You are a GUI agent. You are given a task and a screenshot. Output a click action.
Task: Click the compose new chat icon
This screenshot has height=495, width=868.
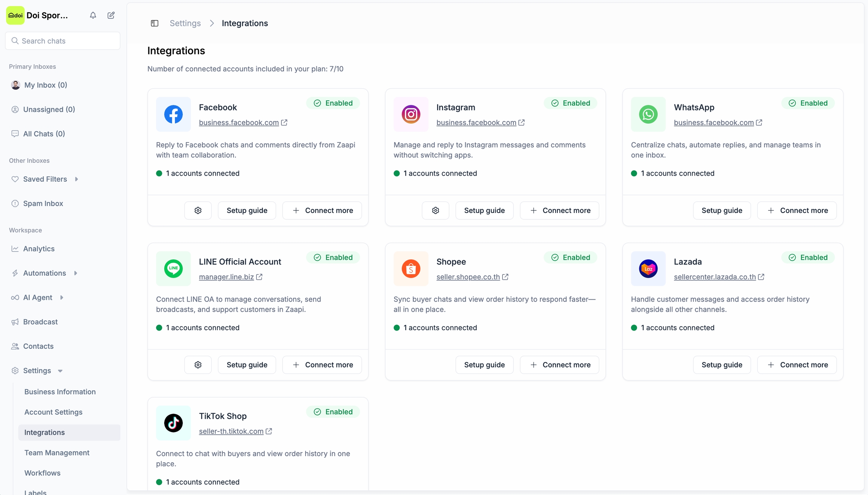click(111, 15)
